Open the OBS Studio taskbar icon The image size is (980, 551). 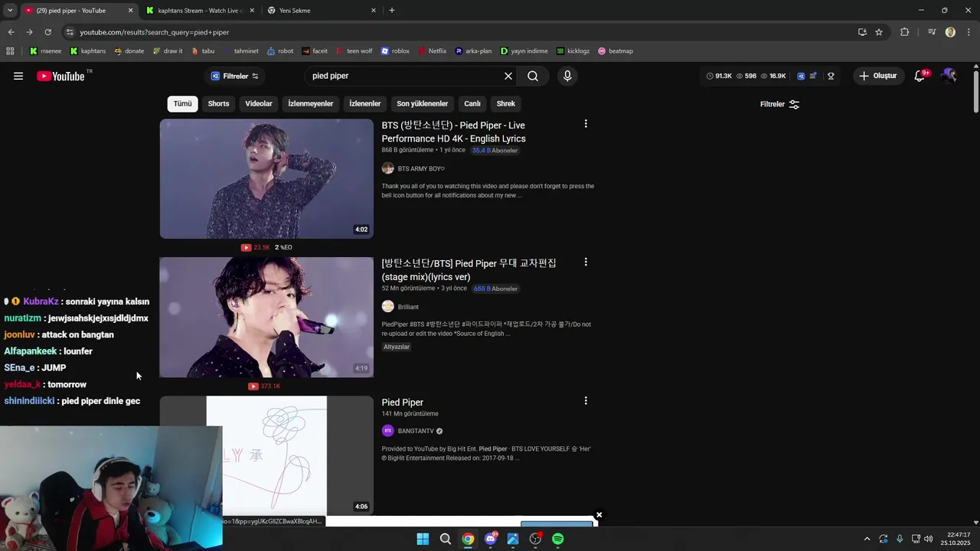pyautogui.click(x=535, y=539)
